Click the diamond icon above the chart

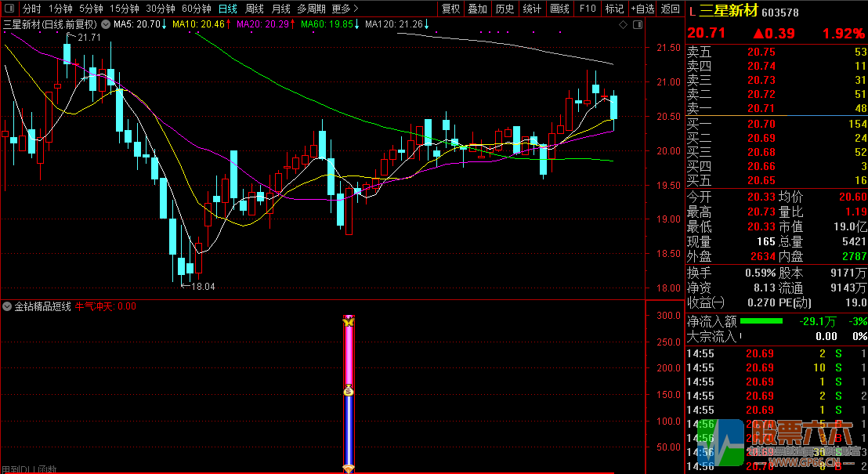623,25
